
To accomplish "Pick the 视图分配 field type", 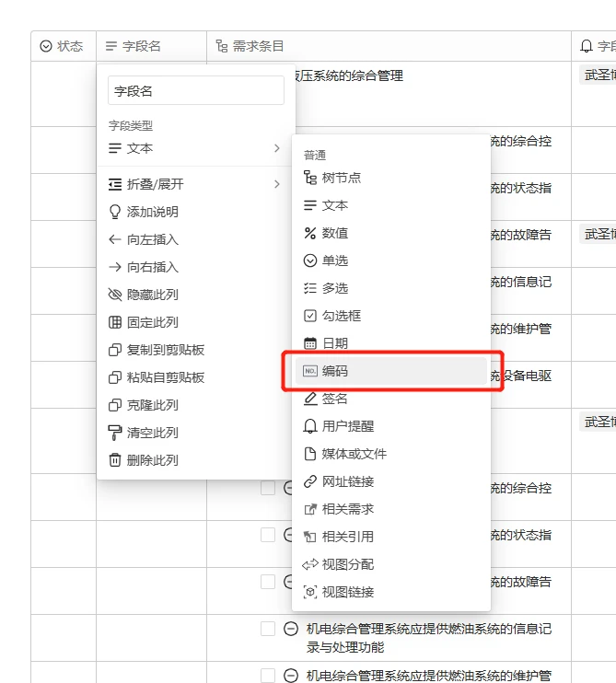I will [x=390, y=564].
